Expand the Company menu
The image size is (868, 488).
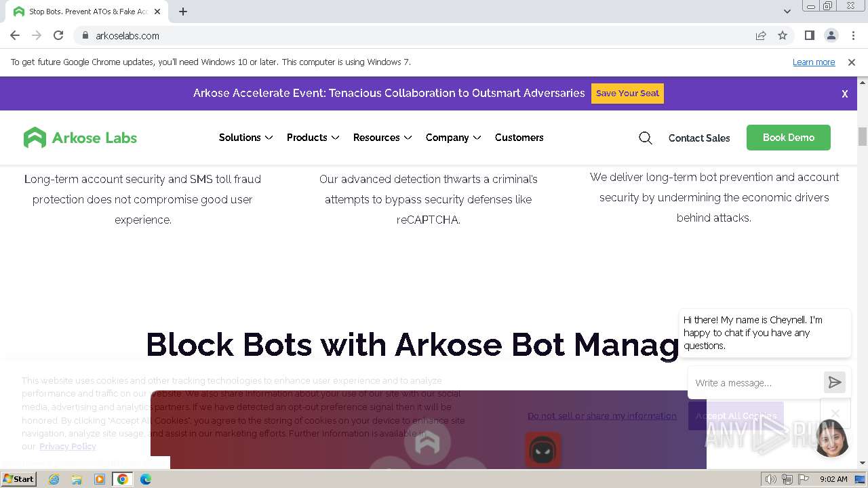[453, 138]
